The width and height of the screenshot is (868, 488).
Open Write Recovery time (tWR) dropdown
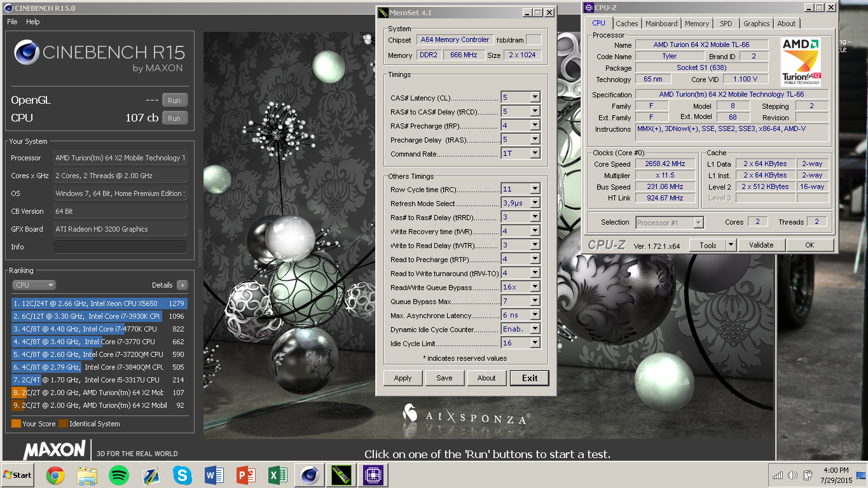coord(535,231)
